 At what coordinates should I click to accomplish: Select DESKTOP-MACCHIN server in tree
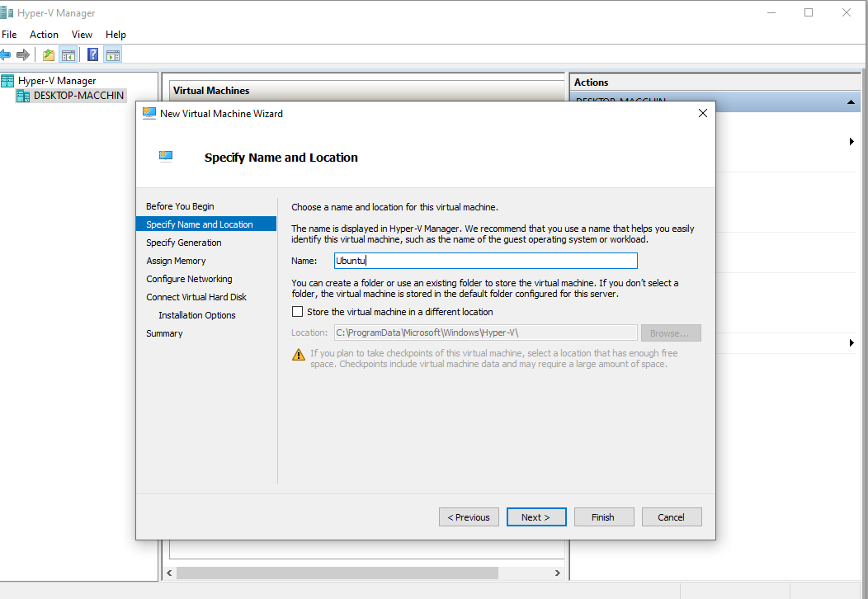(x=78, y=96)
